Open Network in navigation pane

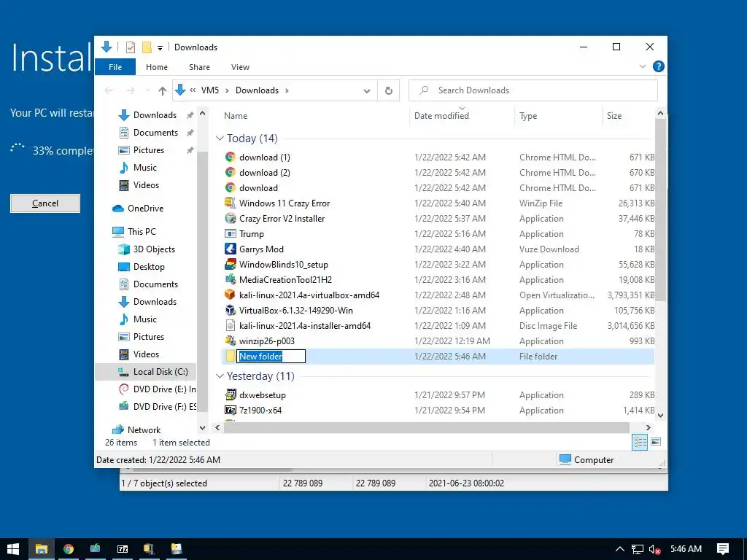[x=144, y=429]
